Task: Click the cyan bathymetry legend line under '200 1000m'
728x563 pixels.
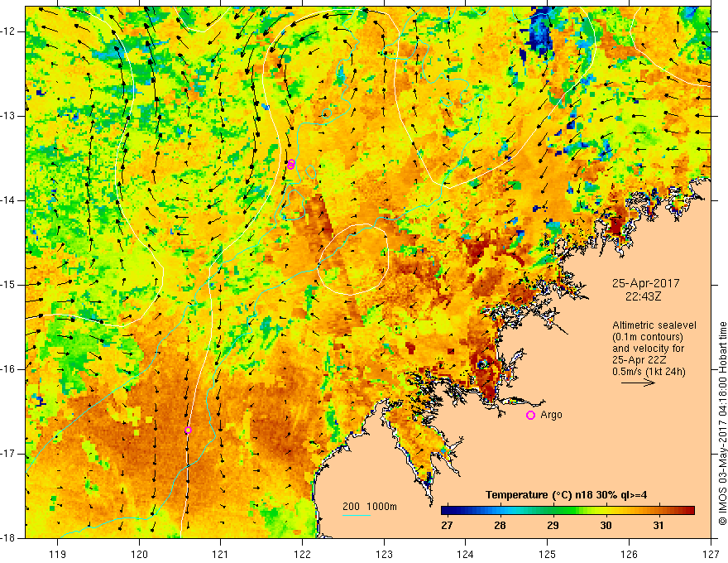Action: [357, 516]
